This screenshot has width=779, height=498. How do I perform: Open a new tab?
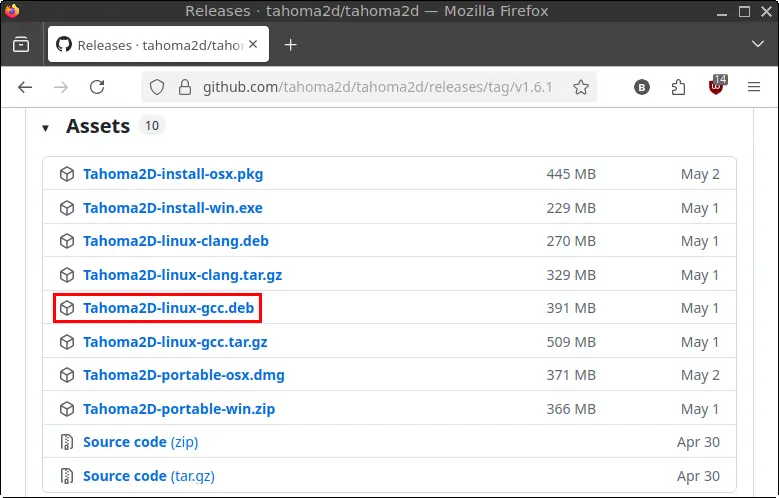point(290,45)
